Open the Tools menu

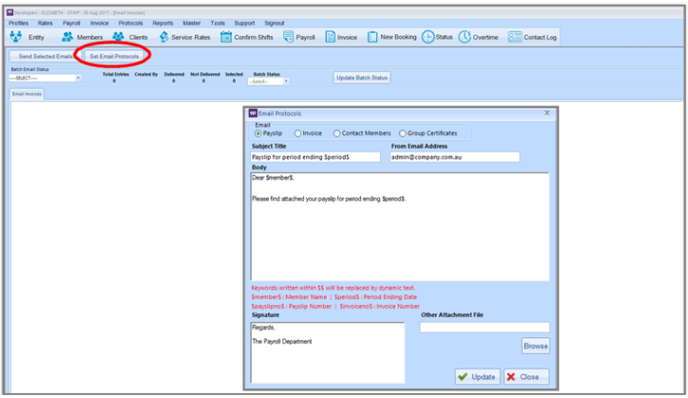click(x=218, y=23)
